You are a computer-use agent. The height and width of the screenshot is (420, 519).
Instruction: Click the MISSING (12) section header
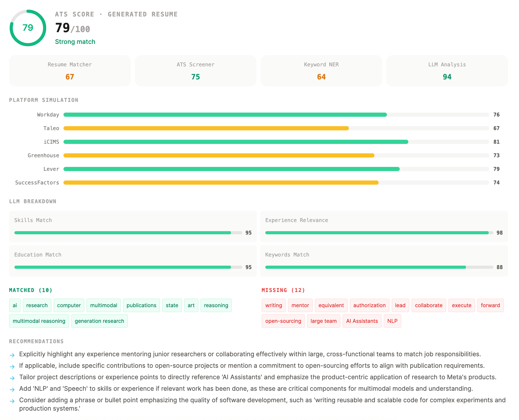click(283, 290)
